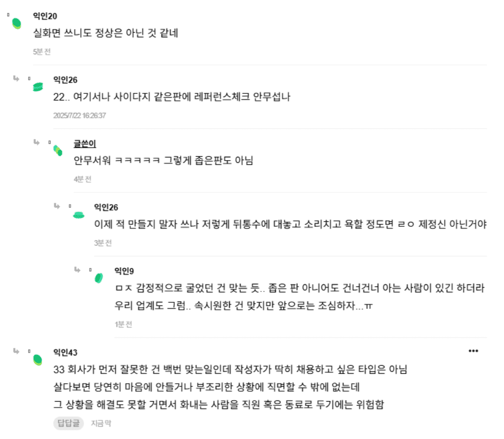Click the "5분 전" timestamp

[x=41, y=52]
